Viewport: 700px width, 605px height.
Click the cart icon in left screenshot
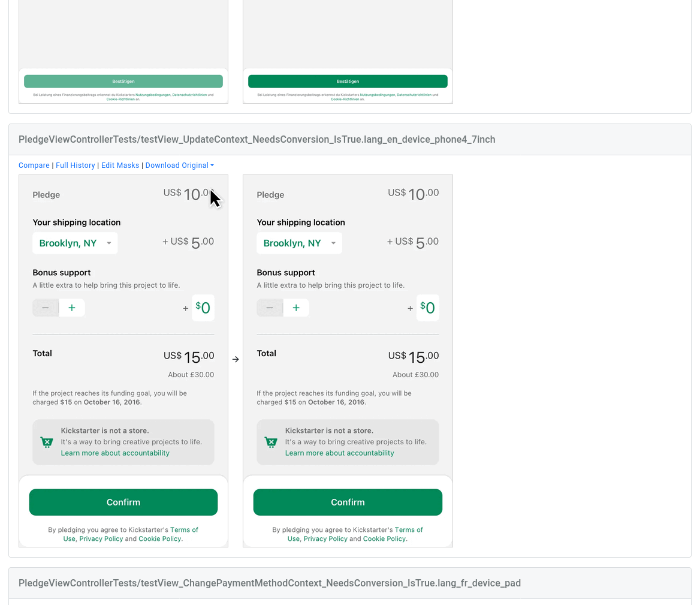[47, 443]
